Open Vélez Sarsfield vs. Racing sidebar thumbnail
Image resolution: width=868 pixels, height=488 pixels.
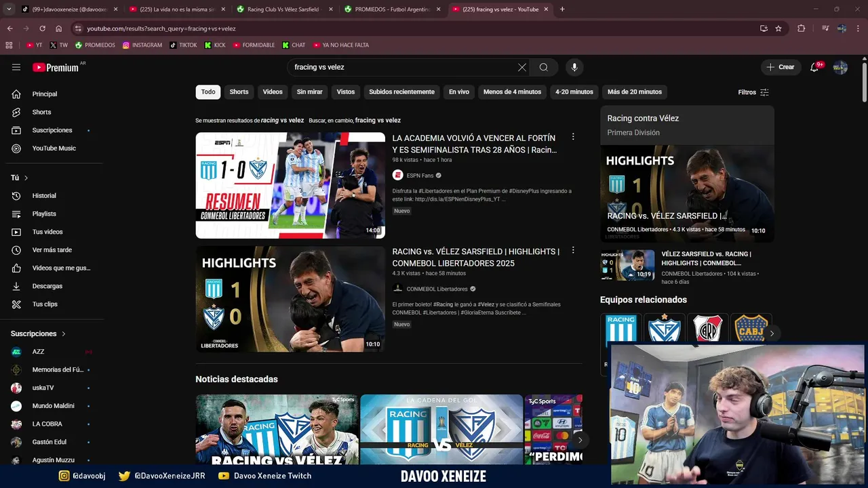point(627,265)
